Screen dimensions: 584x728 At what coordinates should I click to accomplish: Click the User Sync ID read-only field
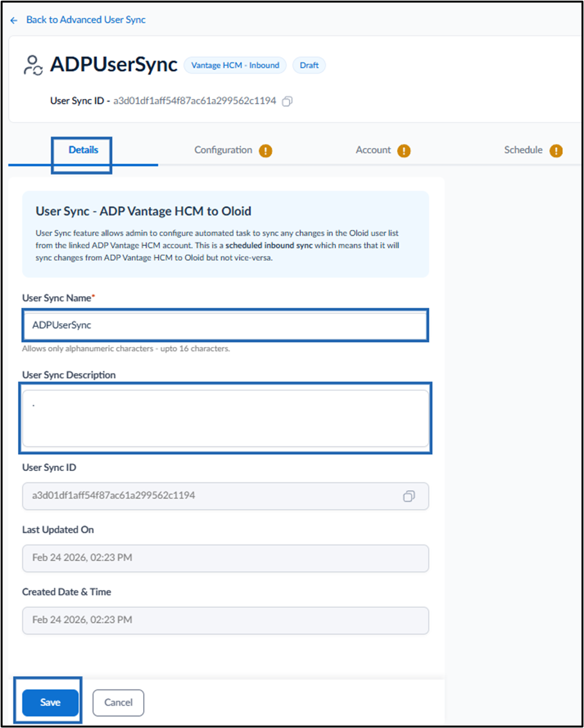tap(225, 496)
